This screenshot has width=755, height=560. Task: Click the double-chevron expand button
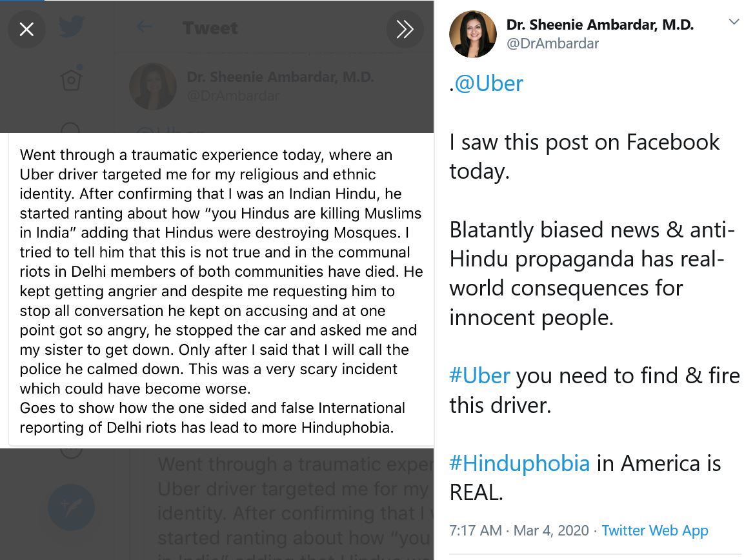[405, 29]
